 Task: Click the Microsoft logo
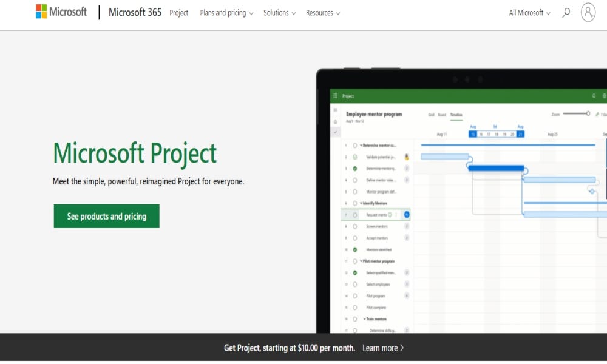coord(61,12)
